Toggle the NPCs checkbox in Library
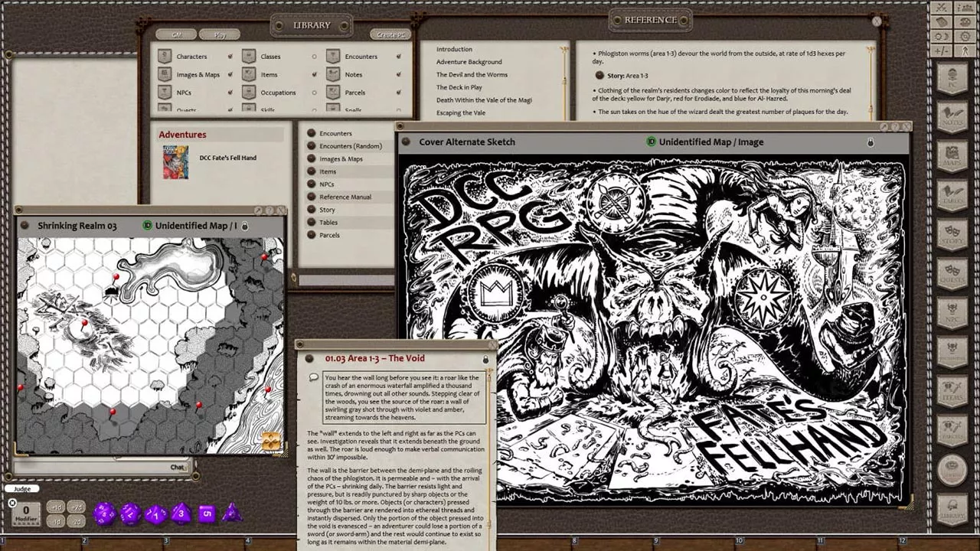 click(x=230, y=93)
